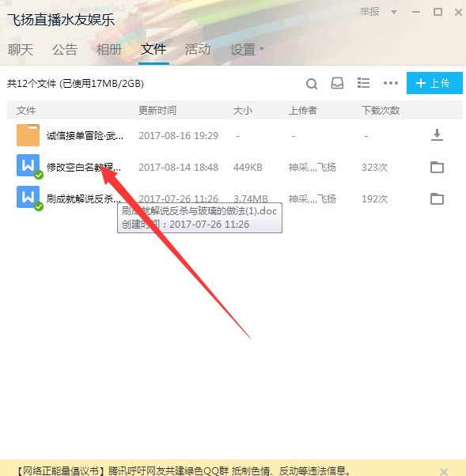Image resolution: width=466 pixels, height=476 pixels.
Task: Open folder location of 3.74MB file
Action: point(438,198)
